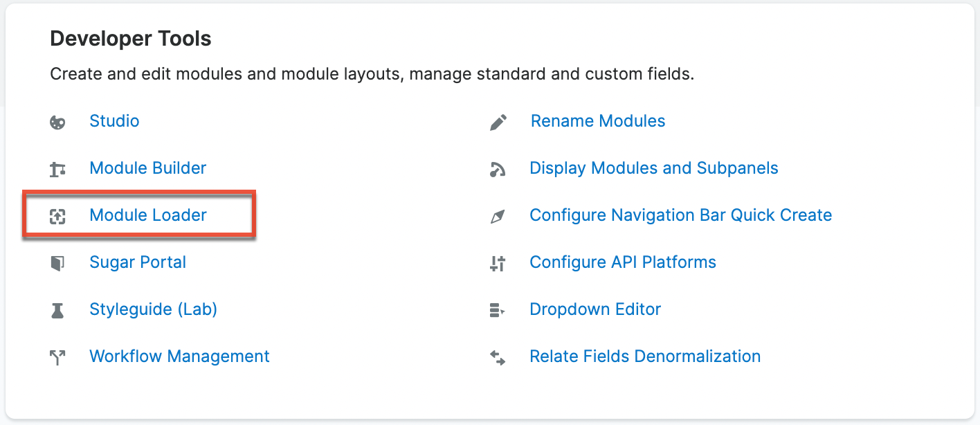This screenshot has width=980, height=425.
Task: Click the Module Loader icon
Action: coord(57,216)
